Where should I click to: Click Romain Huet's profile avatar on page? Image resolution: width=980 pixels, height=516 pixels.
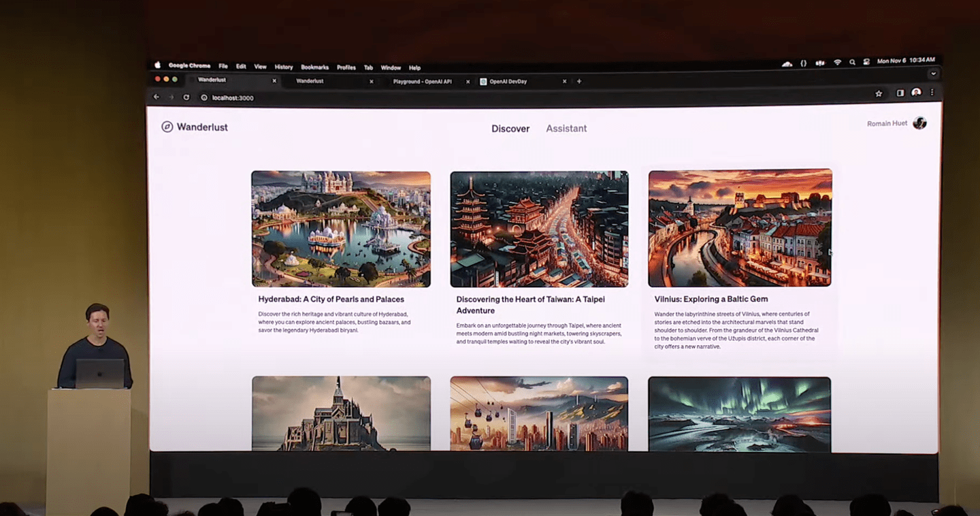(919, 123)
